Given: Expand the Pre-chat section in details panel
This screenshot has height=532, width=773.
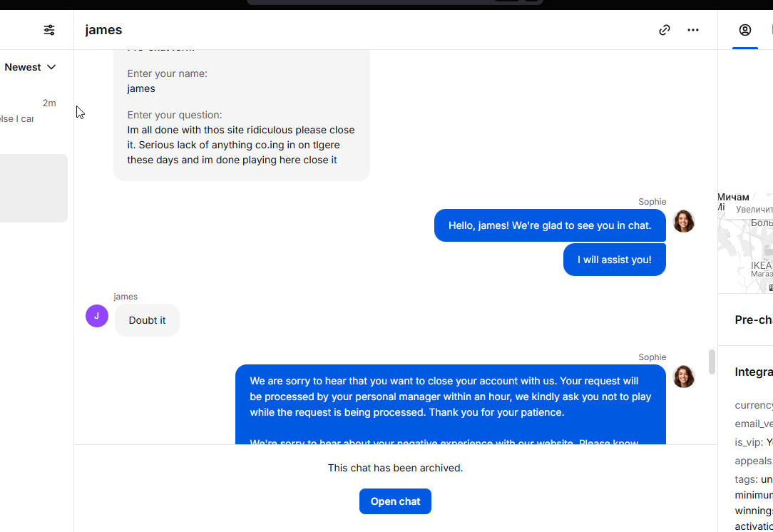Looking at the screenshot, I should (x=753, y=319).
